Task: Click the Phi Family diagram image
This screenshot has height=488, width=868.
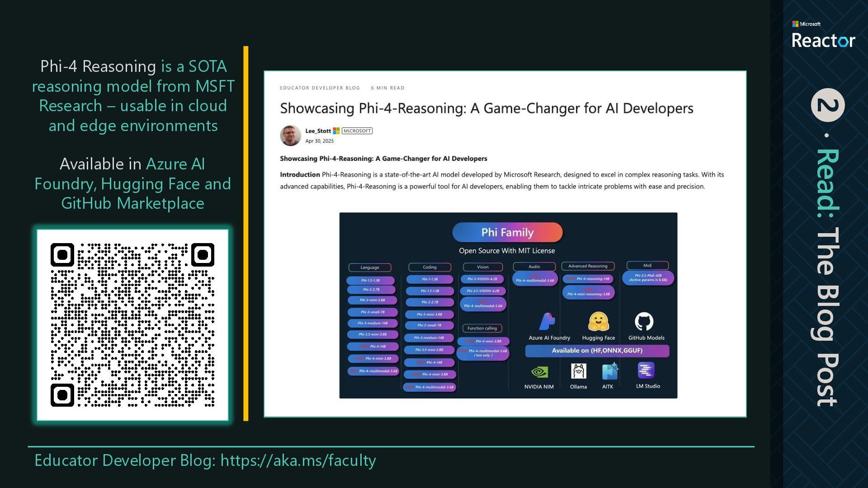Action: coord(508,305)
